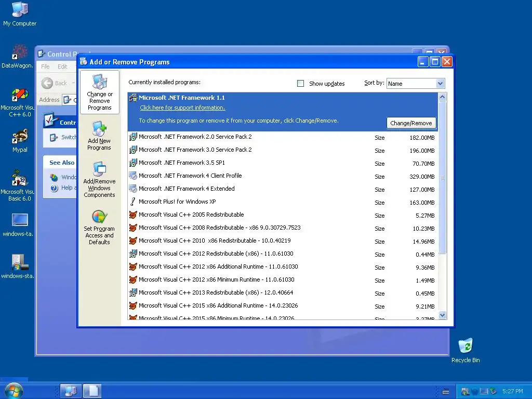
Task: Click icon of Visual C++ 2012 x86 Minimum Runtime
Action: point(133,280)
